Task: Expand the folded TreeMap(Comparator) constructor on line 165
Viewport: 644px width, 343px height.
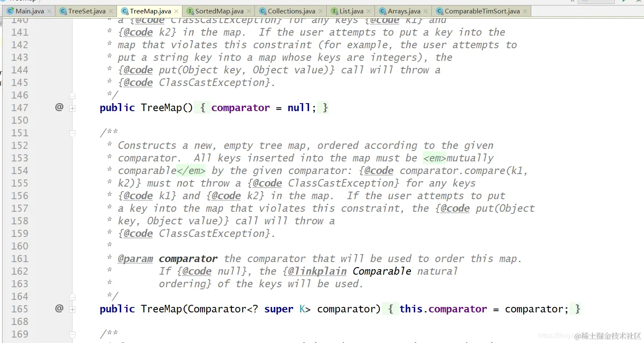Action: (72, 309)
